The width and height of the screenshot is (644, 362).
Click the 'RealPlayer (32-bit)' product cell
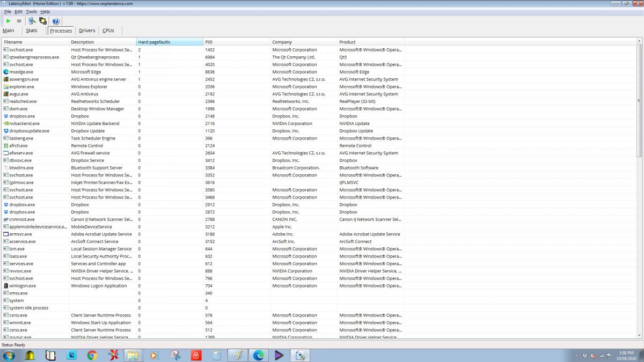coord(357,101)
